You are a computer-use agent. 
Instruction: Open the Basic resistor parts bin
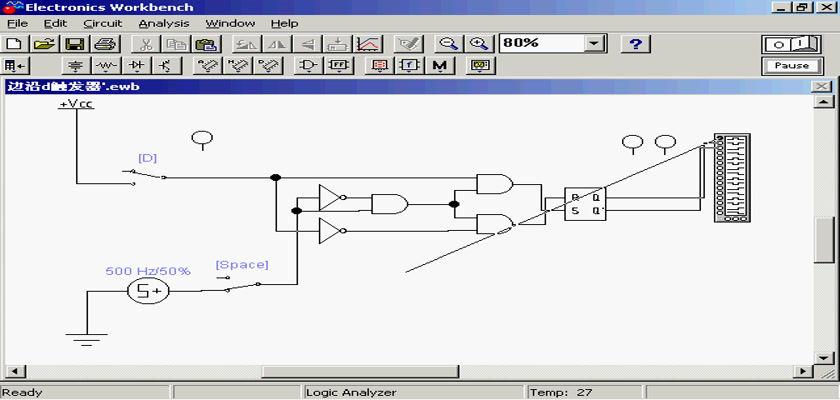tap(107, 66)
